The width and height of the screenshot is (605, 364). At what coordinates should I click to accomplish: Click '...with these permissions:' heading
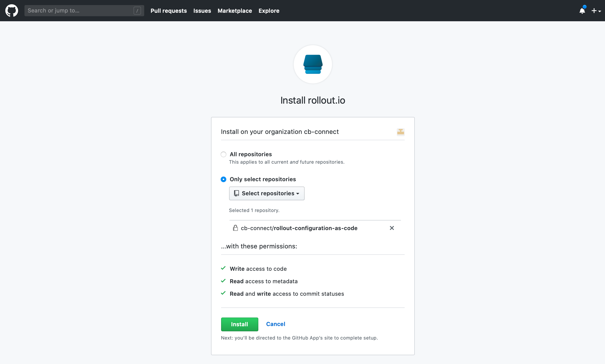259,246
